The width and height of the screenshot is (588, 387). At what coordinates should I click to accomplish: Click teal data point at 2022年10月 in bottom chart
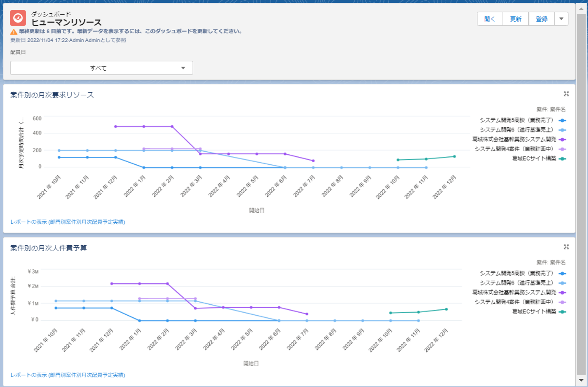(390, 313)
